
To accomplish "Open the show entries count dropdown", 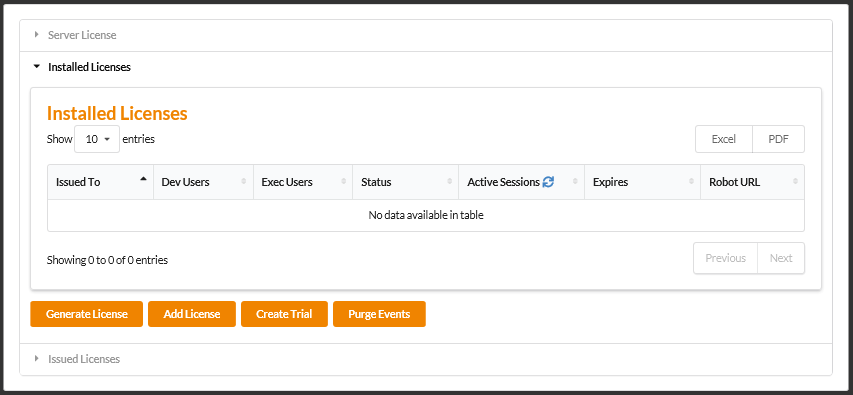I will [97, 139].
